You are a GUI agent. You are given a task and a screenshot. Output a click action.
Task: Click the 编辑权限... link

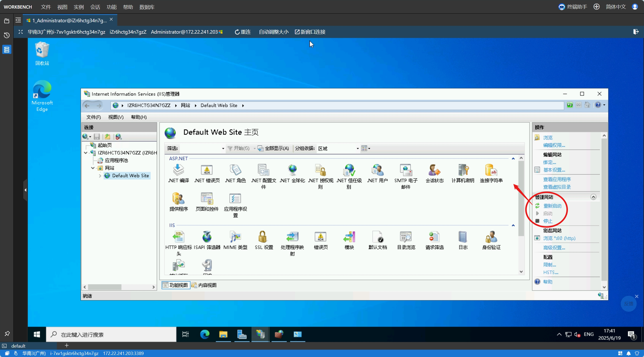click(554, 145)
